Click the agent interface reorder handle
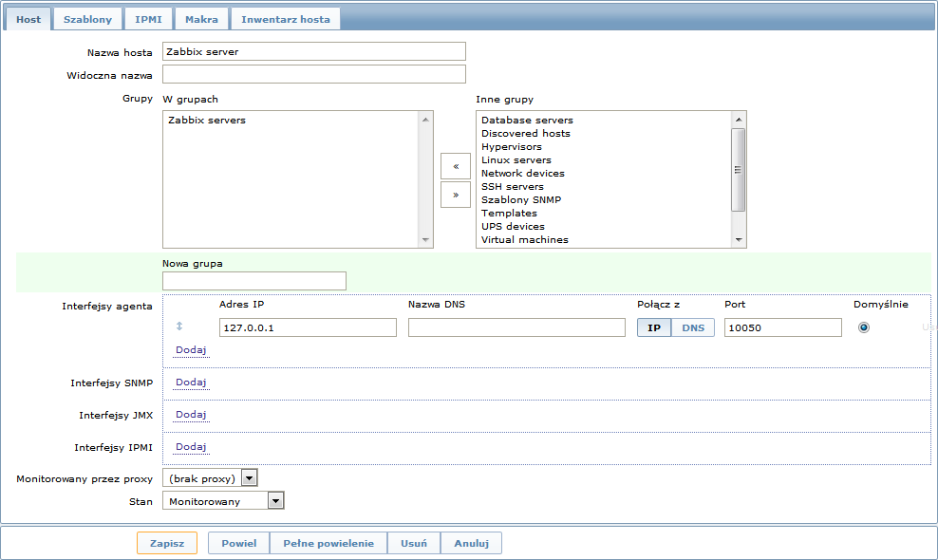Image resolution: width=938 pixels, height=560 pixels. point(178,327)
